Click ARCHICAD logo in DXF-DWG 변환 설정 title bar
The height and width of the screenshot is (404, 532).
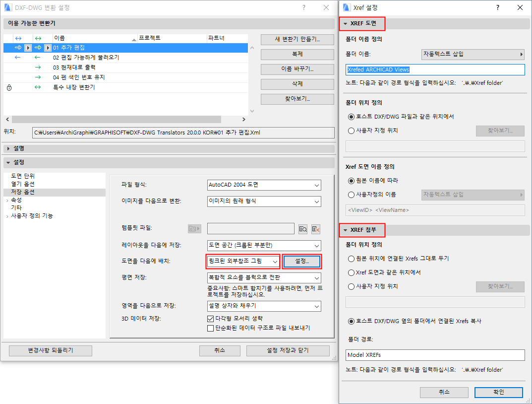(8, 7)
